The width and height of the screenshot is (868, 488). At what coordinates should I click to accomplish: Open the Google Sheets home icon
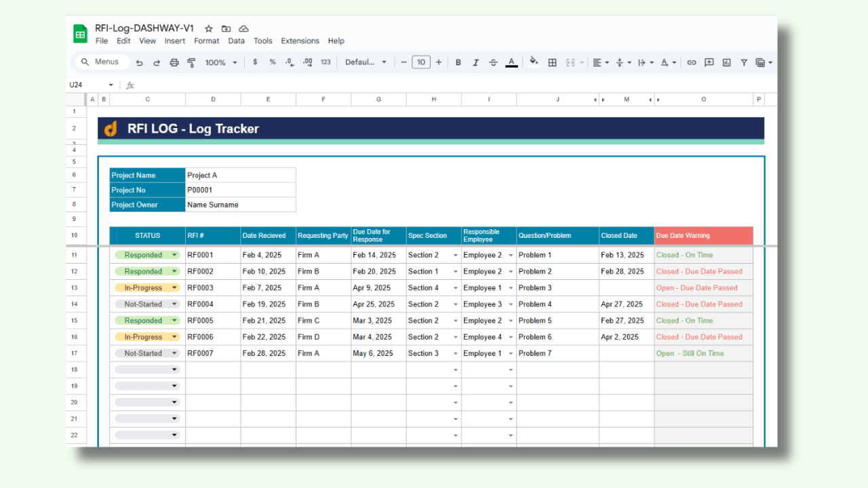pyautogui.click(x=81, y=34)
